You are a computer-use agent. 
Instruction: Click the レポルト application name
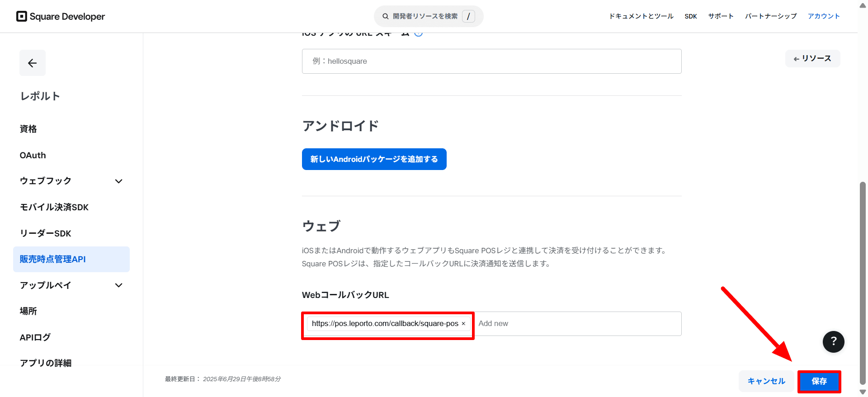pyautogui.click(x=40, y=96)
